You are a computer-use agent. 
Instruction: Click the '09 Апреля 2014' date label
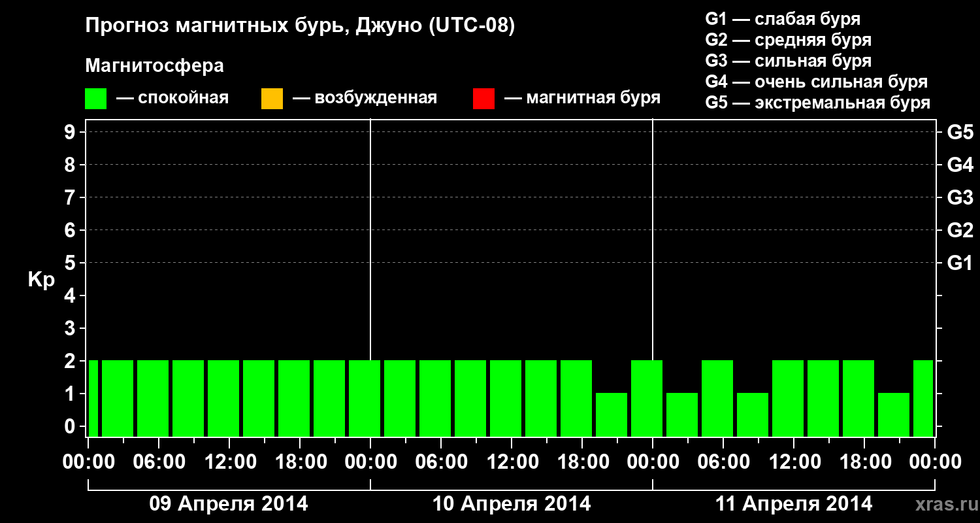pos(229,503)
